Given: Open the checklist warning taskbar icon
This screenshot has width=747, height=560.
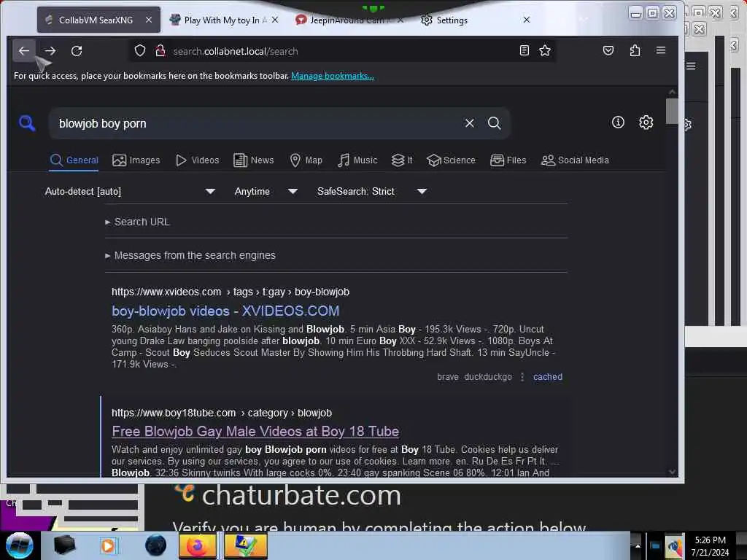Looking at the screenshot, I should tap(245, 545).
